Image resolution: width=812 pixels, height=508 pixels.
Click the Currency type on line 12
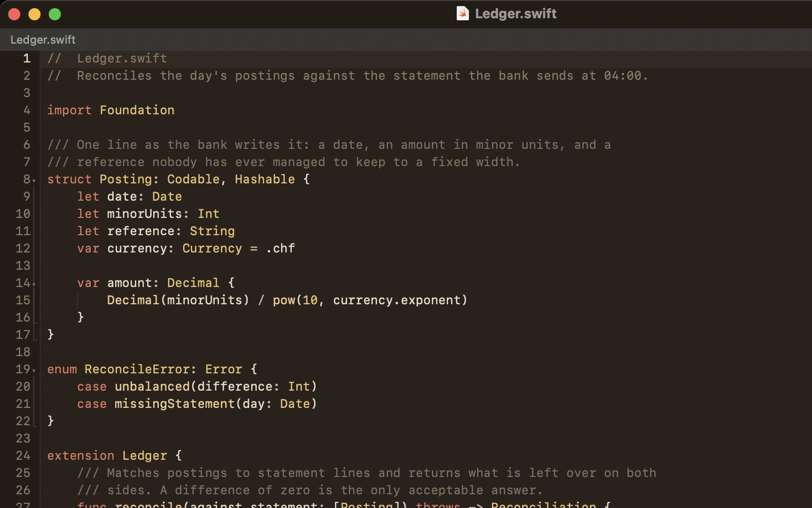coord(212,248)
